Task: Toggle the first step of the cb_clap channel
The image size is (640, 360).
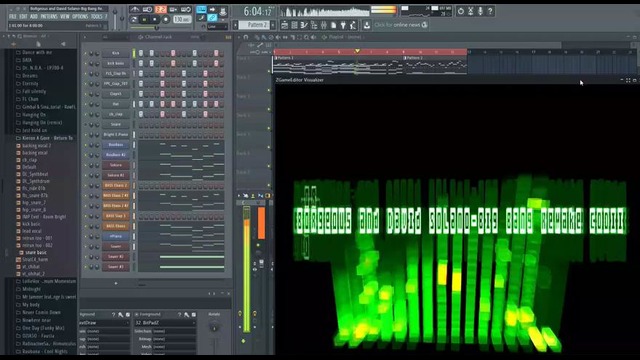Action: (x=141, y=114)
